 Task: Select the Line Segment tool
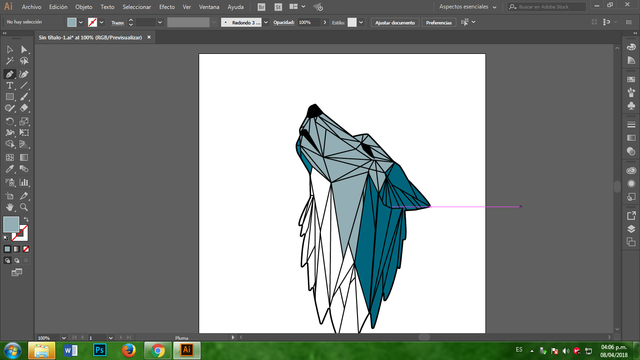click(24, 86)
